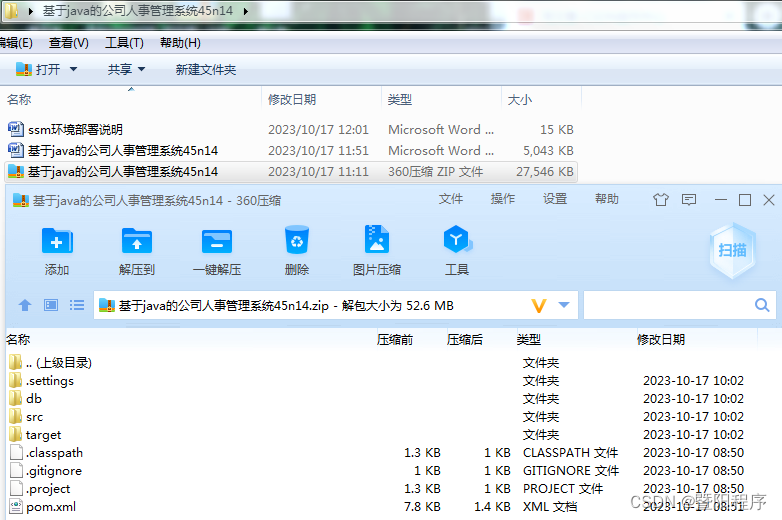Select the pom.xml file icon
Viewport: 782px width, 520px height.
16,507
